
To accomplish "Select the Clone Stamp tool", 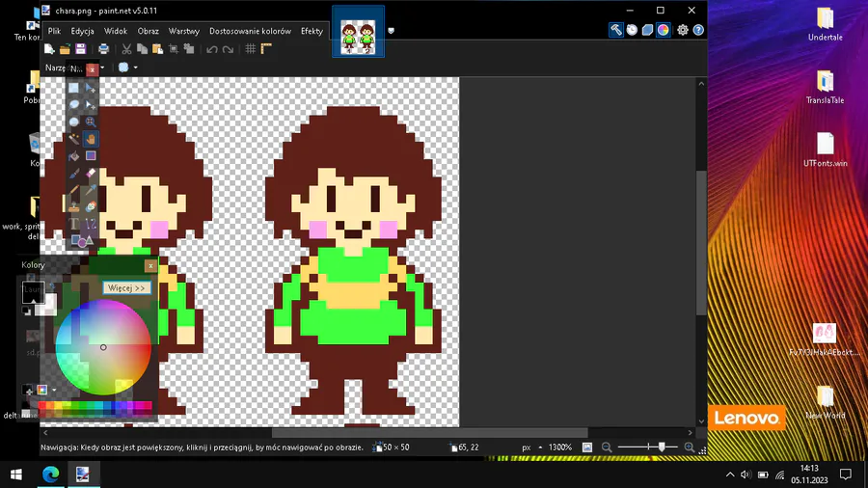I will [73, 207].
